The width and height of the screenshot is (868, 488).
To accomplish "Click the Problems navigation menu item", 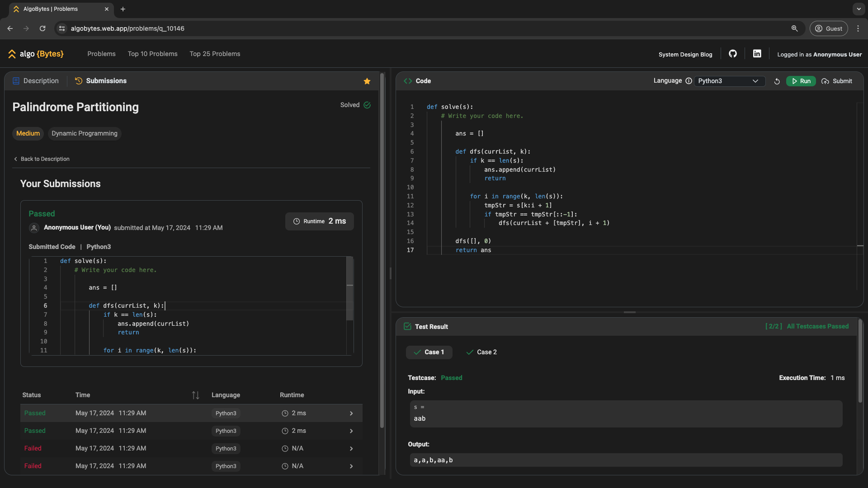I will (x=101, y=54).
